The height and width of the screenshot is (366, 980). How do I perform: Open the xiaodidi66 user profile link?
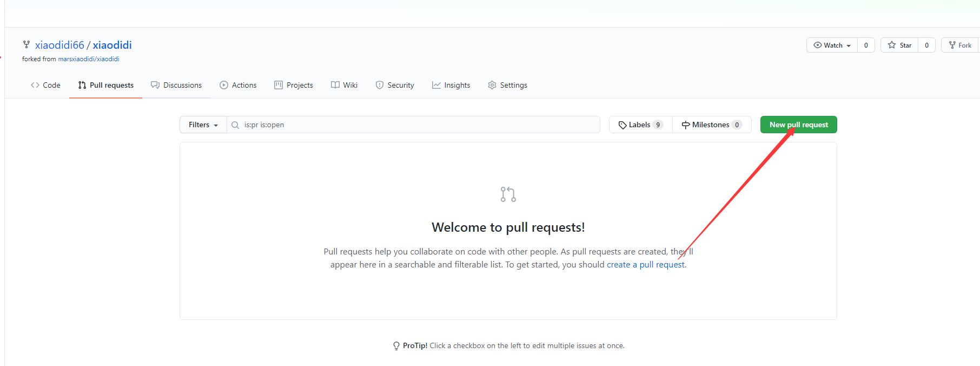click(x=59, y=45)
